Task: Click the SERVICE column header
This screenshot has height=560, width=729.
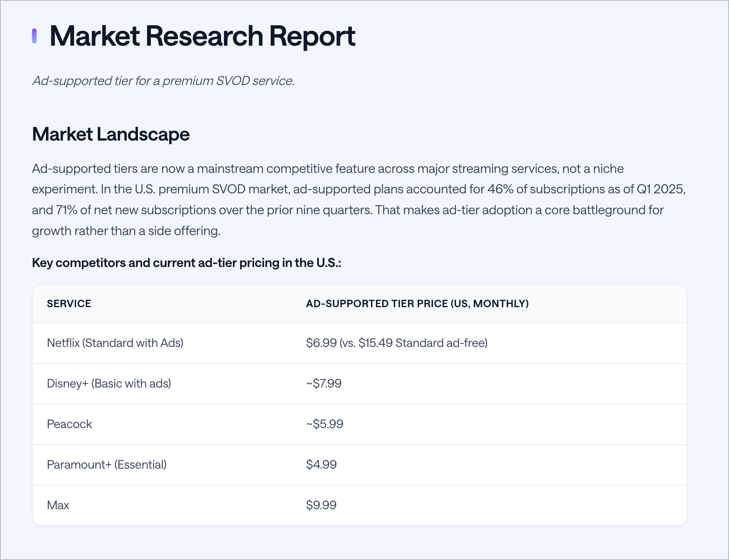Action: pos(69,304)
